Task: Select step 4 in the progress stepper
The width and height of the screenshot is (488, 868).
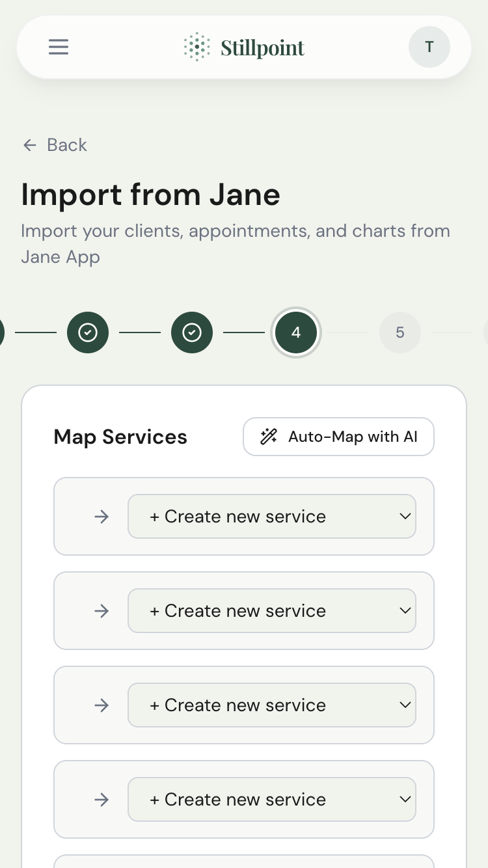Action: [296, 332]
